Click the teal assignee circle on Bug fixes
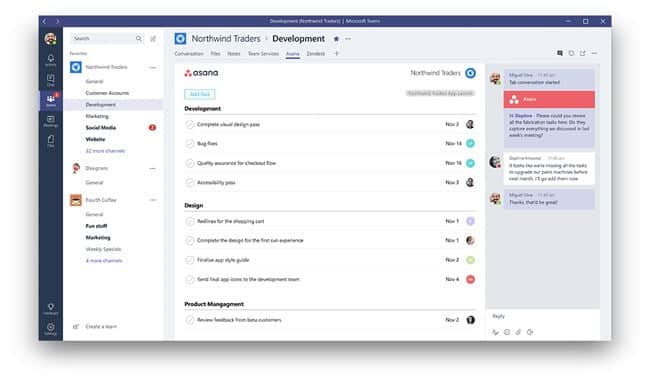 [470, 143]
